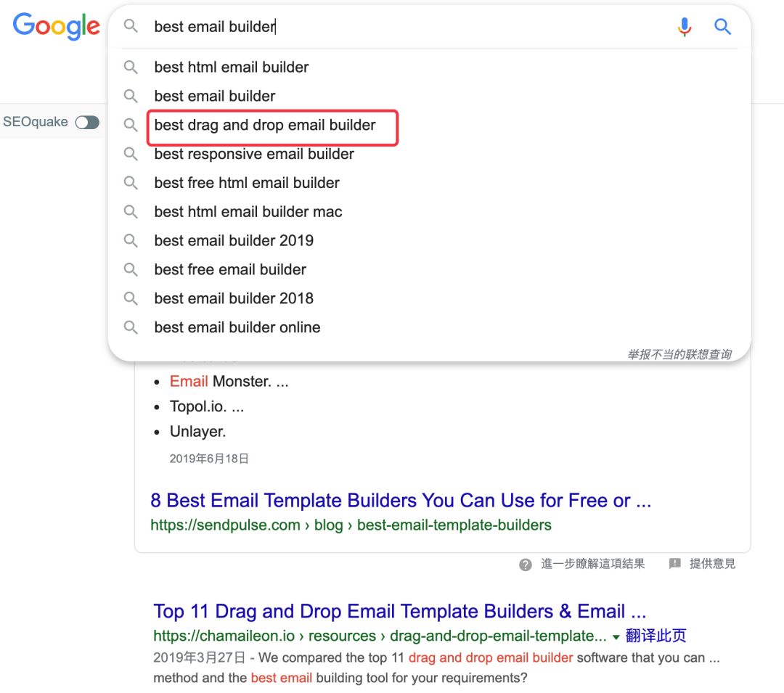Open '8 Best Email Template Builders' result
Image resolution: width=784 pixels, height=693 pixels.
click(x=401, y=500)
